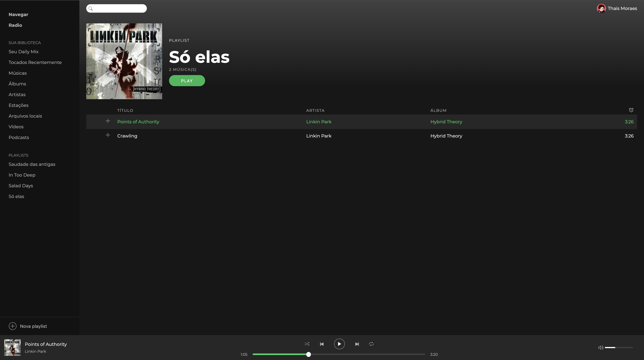Click the Hybrid Theory playlist cover art
The height and width of the screenshot is (360, 644).
[124, 61]
